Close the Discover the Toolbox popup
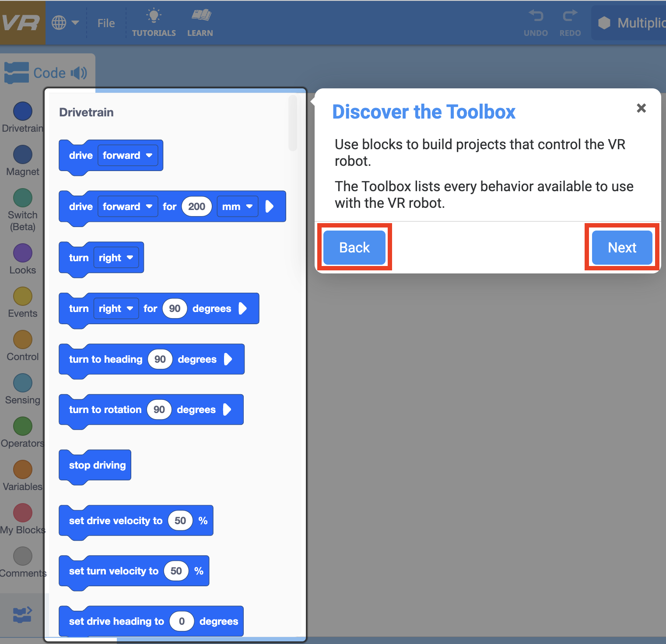Viewport: 666px width, 644px height. [x=641, y=108]
